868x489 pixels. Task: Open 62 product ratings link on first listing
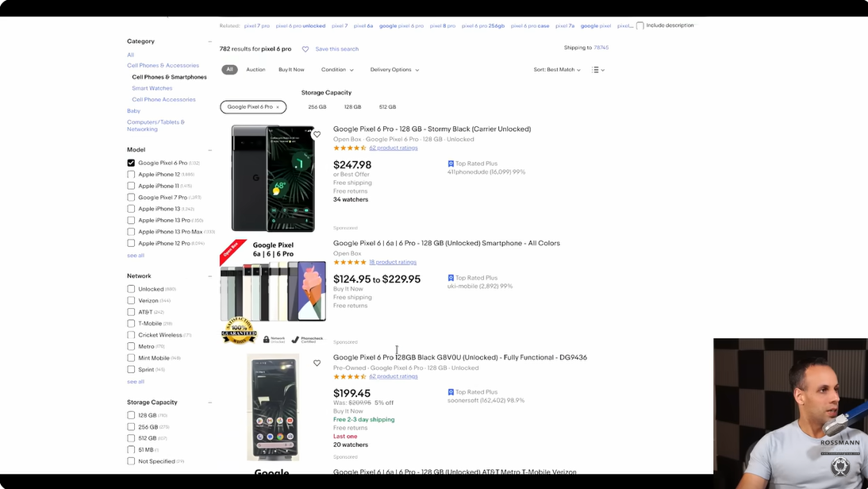click(393, 148)
